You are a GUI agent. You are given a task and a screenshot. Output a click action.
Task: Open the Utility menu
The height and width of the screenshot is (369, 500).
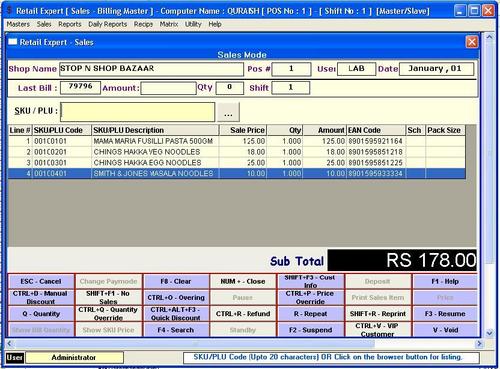pyautogui.click(x=193, y=24)
